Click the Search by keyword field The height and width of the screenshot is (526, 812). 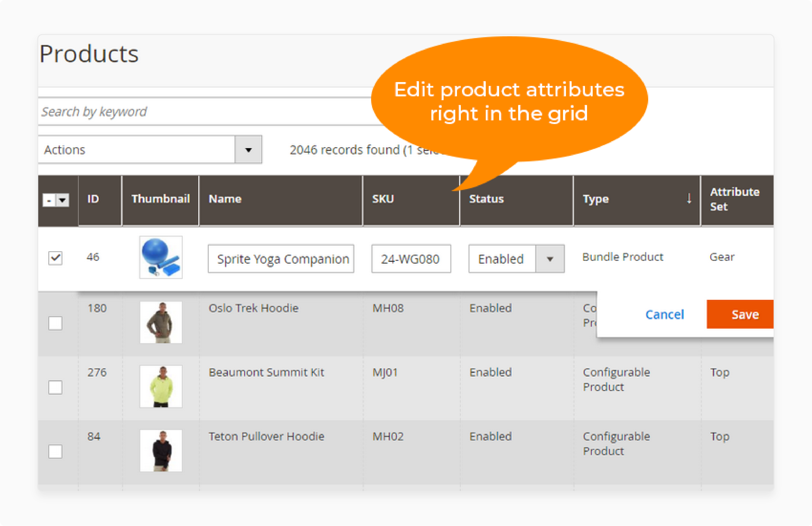click(205, 111)
